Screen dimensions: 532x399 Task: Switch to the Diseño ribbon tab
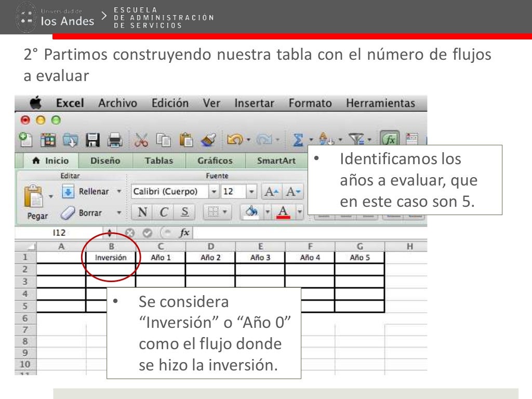[105, 161]
